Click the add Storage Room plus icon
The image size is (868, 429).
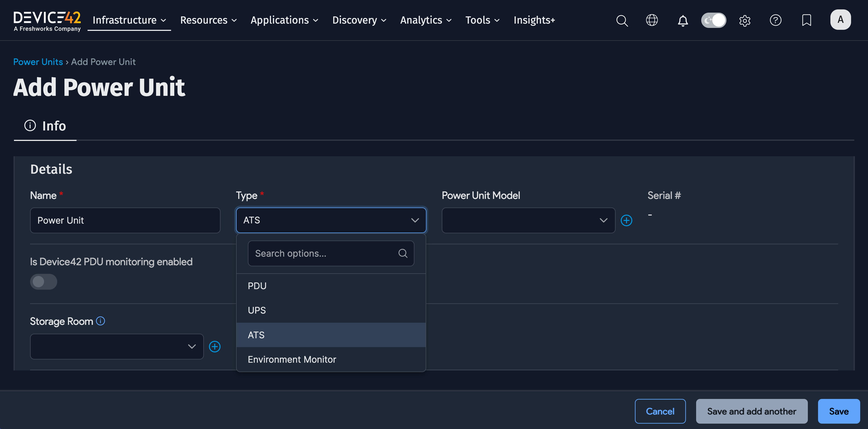[x=215, y=347]
